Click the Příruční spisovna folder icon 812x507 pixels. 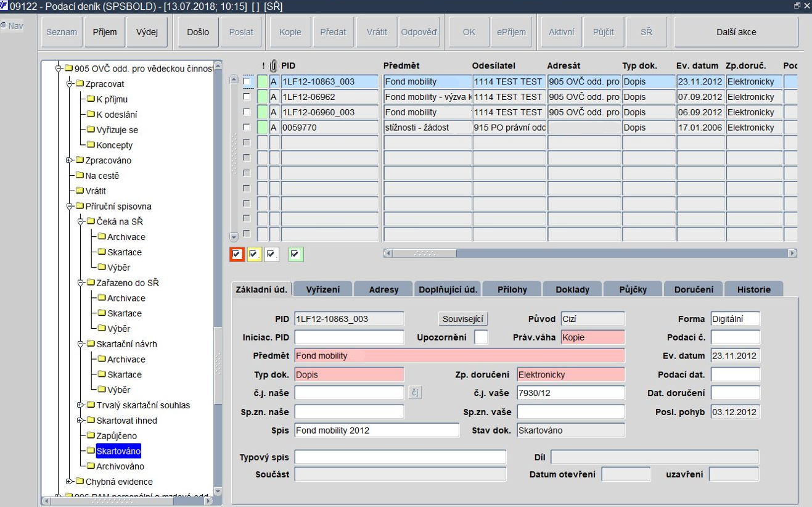coord(80,207)
